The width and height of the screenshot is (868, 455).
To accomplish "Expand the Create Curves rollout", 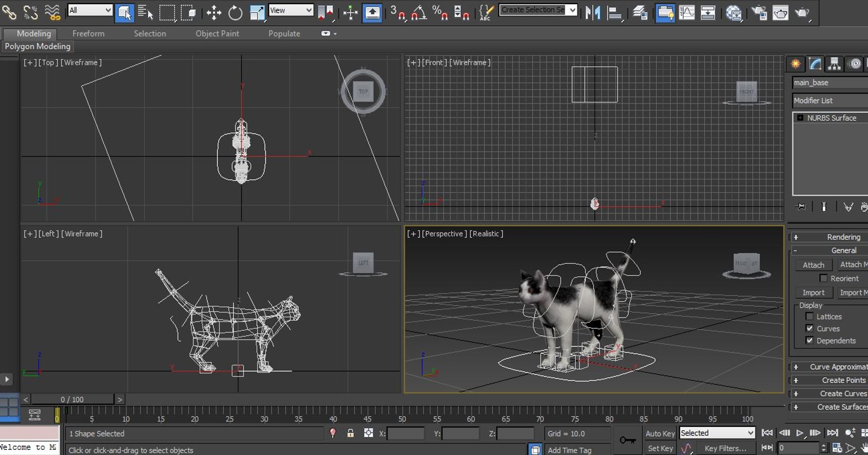I will [829, 394].
